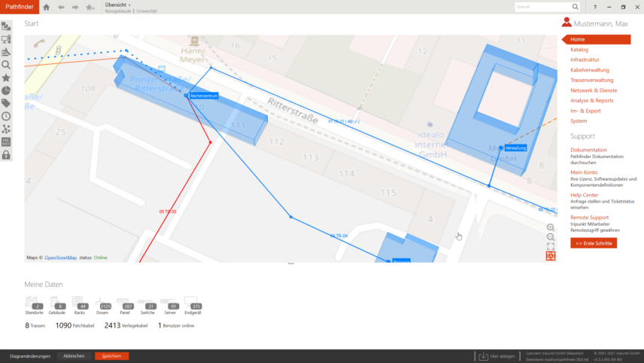Open the magnifier search tool in left sidebar
This screenshot has height=363, width=644.
pos(6,65)
